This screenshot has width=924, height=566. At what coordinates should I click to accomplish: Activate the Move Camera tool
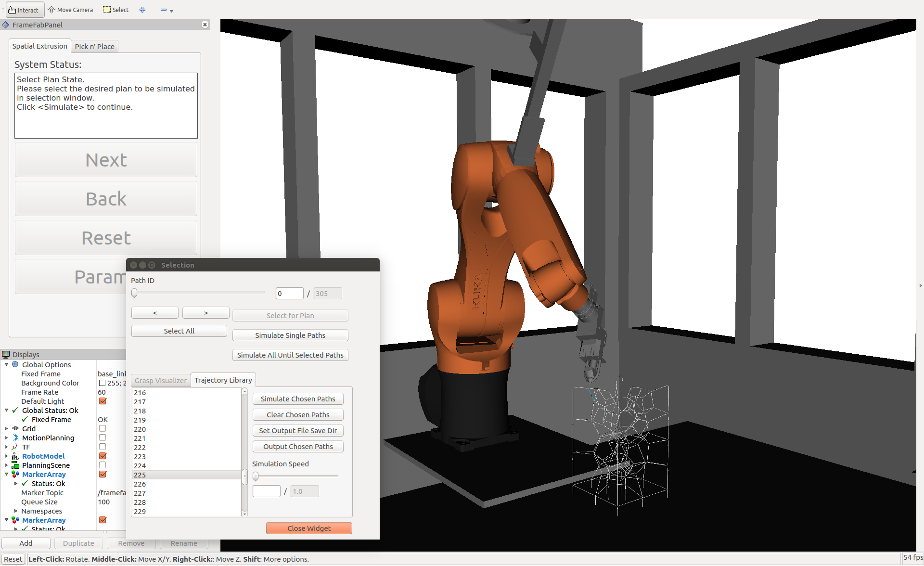tap(70, 10)
